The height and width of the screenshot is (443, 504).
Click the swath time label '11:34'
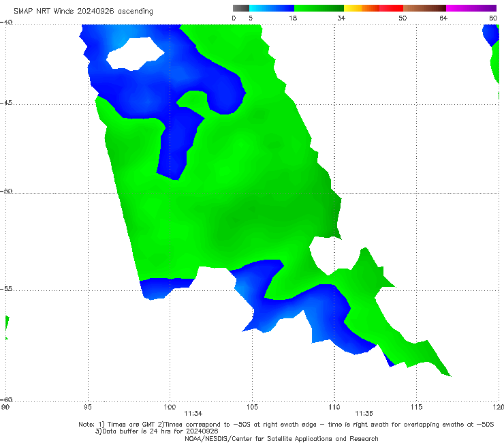[x=193, y=414]
